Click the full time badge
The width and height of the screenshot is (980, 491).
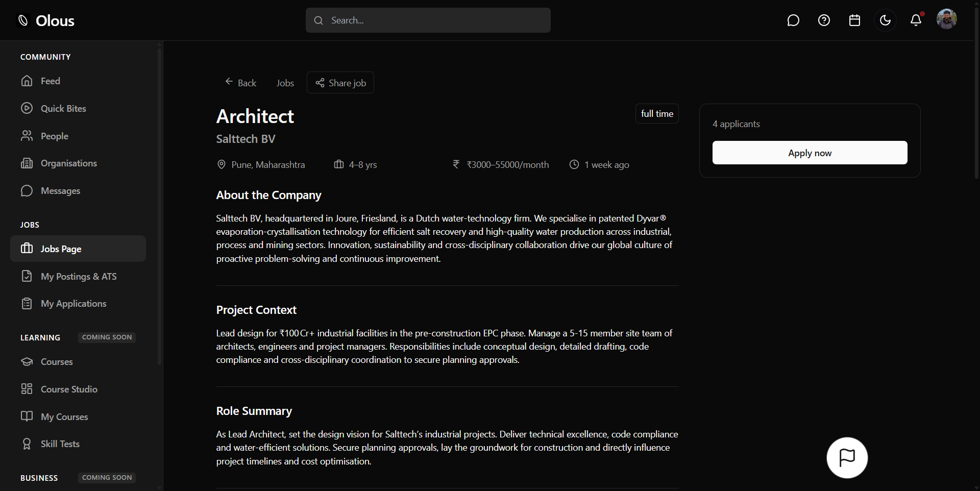(x=657, y=114)
